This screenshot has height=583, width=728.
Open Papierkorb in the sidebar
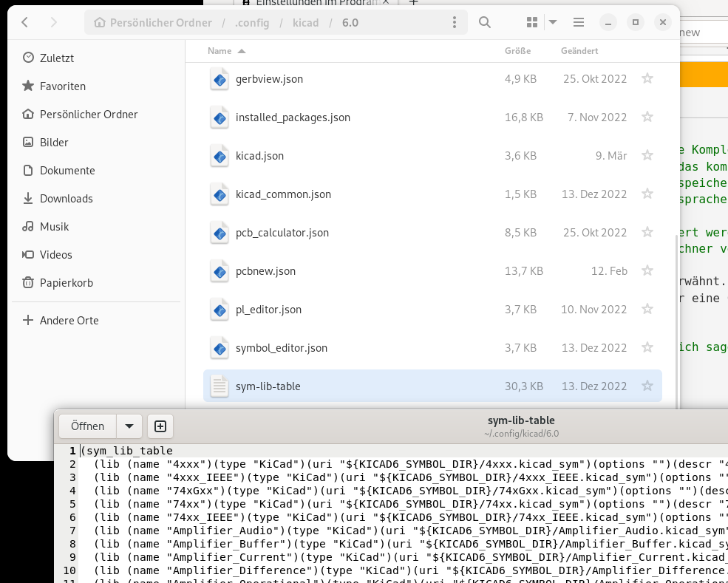tap(96, 283)
